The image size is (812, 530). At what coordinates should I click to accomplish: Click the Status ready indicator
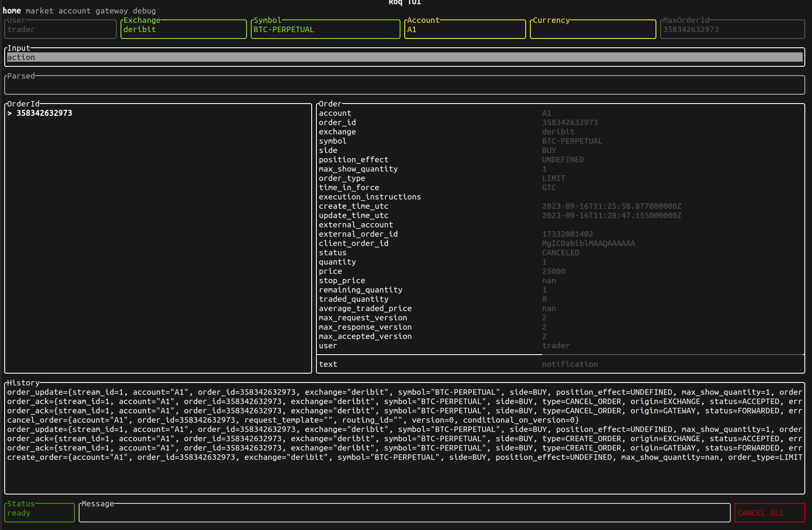tap(39, 513)
